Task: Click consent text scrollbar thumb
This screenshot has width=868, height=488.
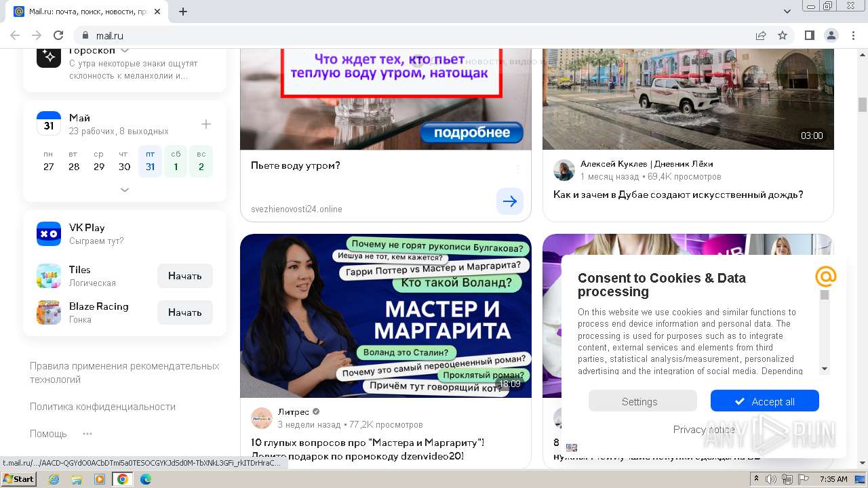Action: point(825,295)
